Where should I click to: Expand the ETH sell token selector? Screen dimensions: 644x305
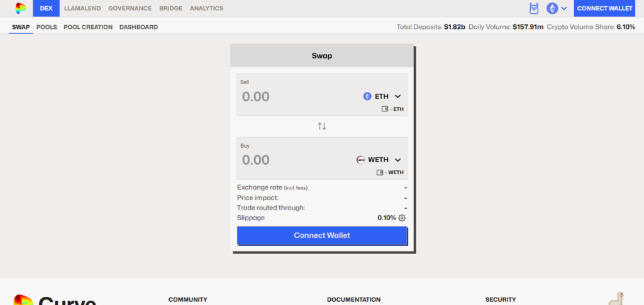click(382, 96)
